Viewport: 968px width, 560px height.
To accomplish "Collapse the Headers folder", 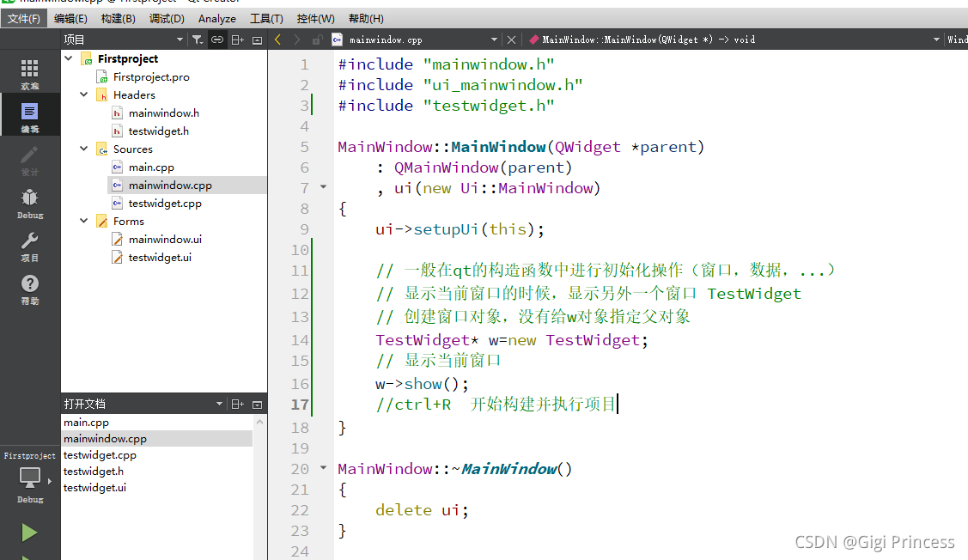I will [84, 94].
